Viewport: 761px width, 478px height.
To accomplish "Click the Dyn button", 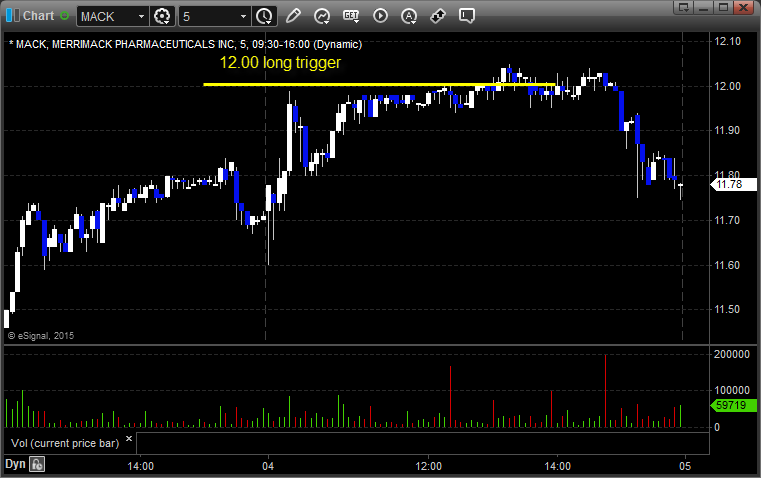I will pyautogui.click(x=15, y=464).
